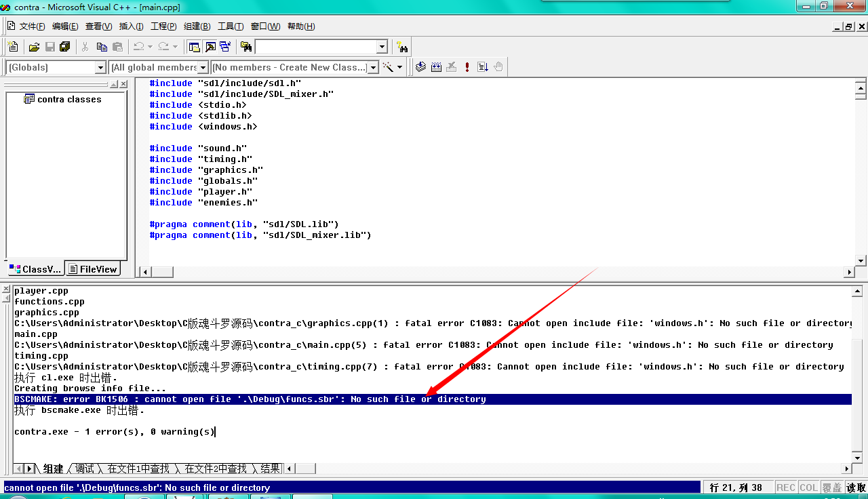This screenshot has height=499, width=868.
Task: Open the 插入(I) menu
Action: pyautogui.click(x=131, y=26)
